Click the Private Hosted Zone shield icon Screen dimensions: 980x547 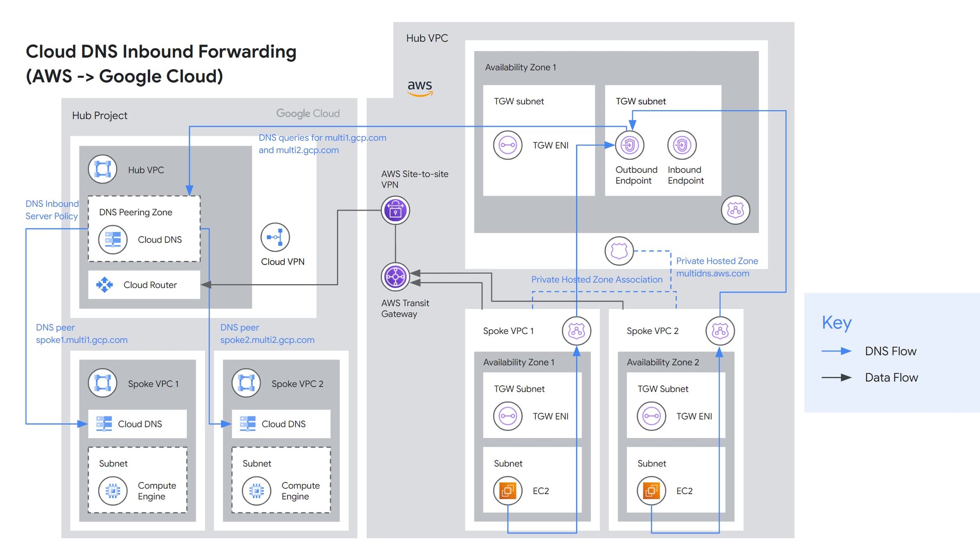[619, 251]
